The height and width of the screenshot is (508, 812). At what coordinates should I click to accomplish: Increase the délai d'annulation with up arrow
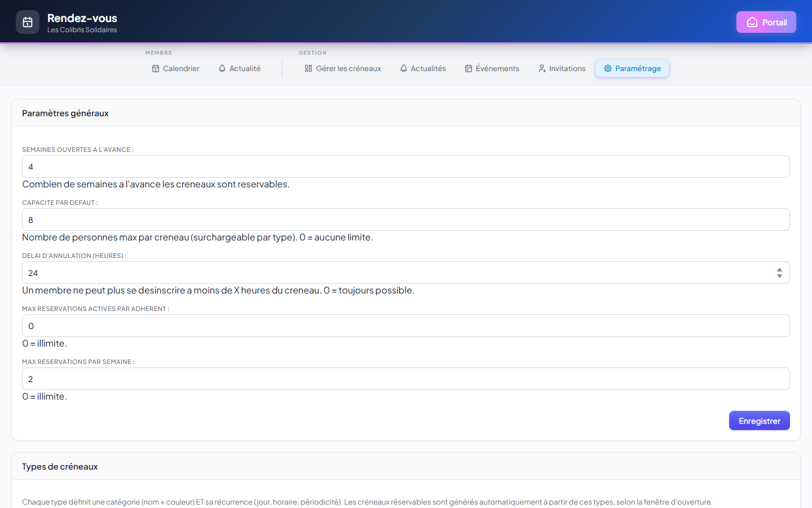tap(779, 270)
